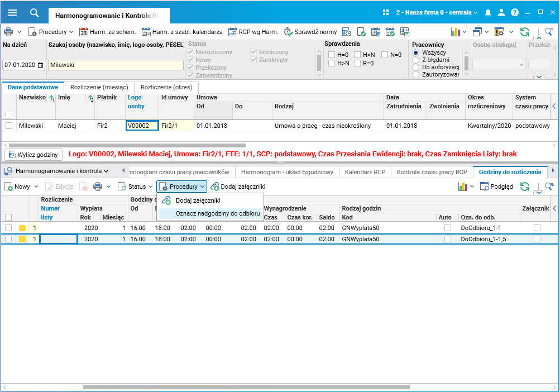Expand the Status dropdown in lower toolbar
The height and width of the screenshot is (392, 560).
(x=136, y=187)
